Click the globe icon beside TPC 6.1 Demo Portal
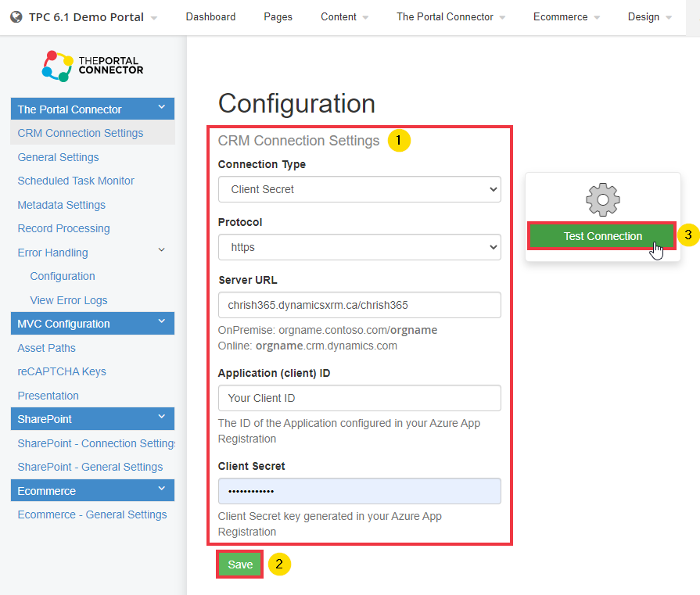The height and width of the screenshot is (595, 700). point(16,17)
